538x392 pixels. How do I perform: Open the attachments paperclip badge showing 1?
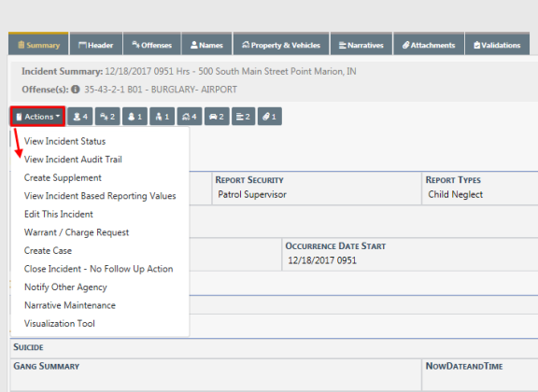click(270, 117)
